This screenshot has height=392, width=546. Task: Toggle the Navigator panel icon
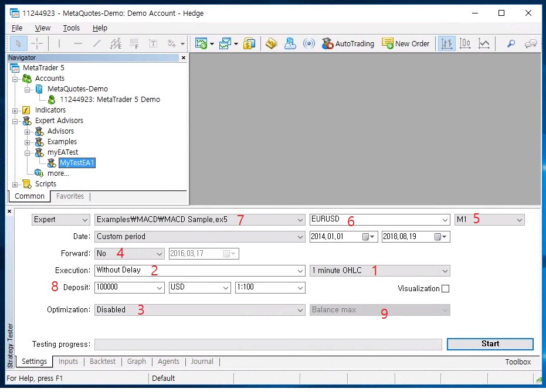(290, 44)
